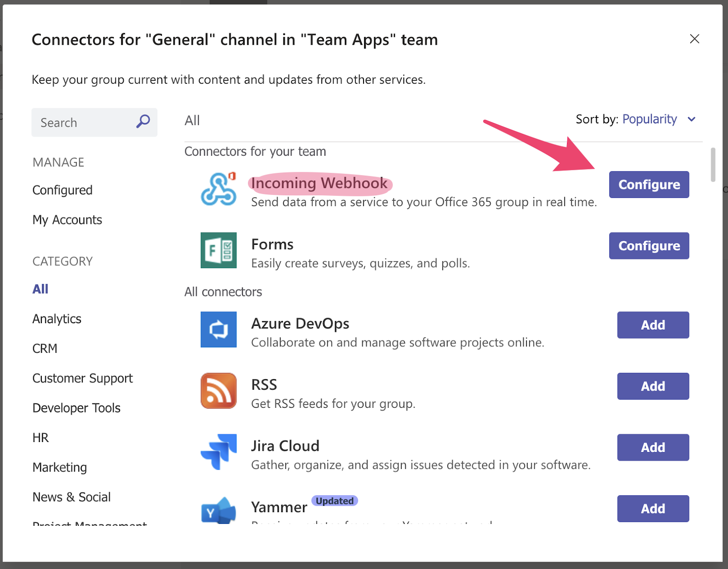Configure the Incoming Webhook connector
The image size is (728, 569).
pyautogui.click(x=649, y=184)
